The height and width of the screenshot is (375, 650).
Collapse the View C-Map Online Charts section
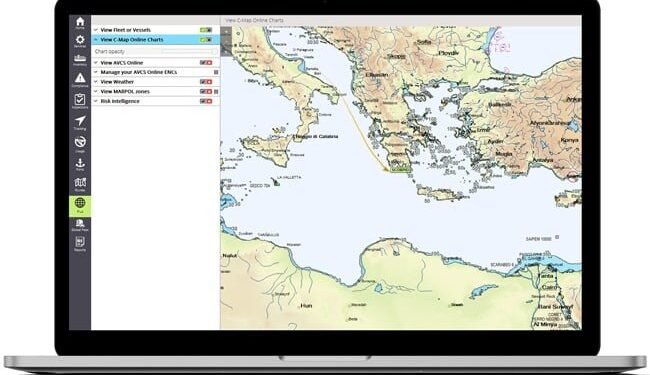pyautogui.click(x=96, y=40)
